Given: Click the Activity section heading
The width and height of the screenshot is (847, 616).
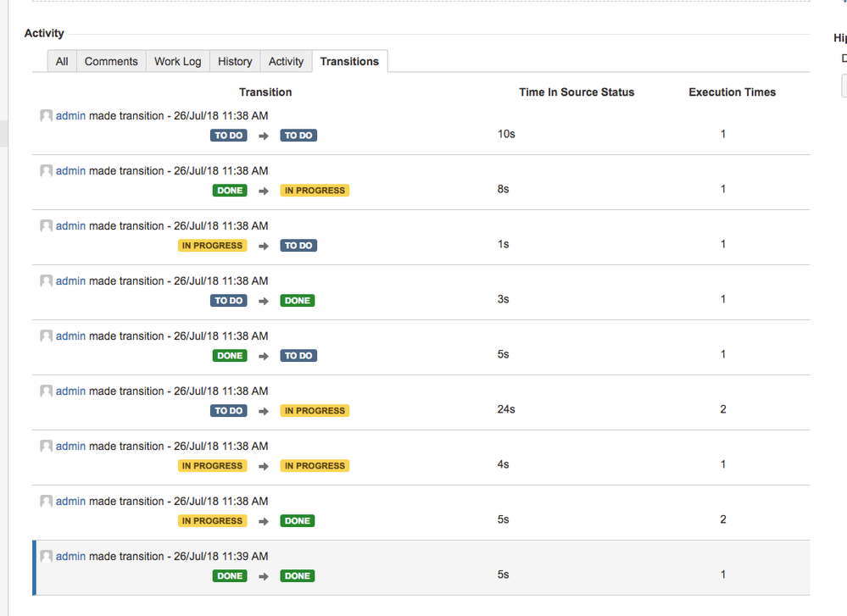Looking at the screenshot, I should click(44, 34).
